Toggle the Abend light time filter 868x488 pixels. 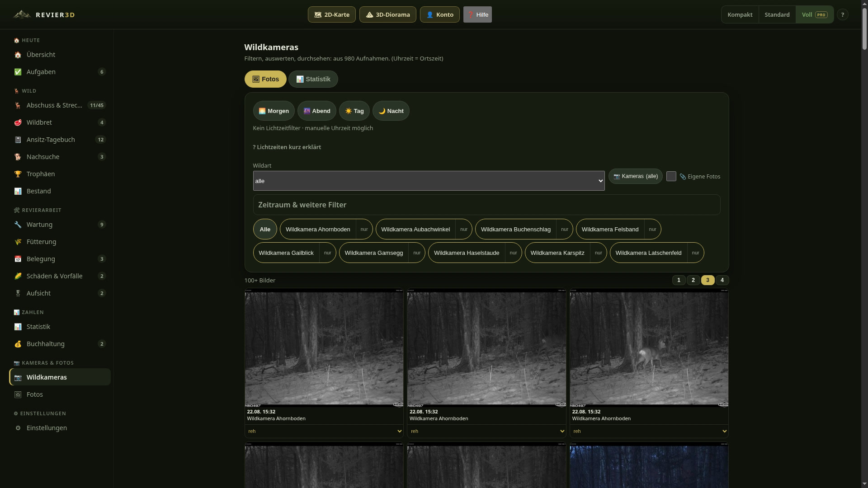pos(316,111)
